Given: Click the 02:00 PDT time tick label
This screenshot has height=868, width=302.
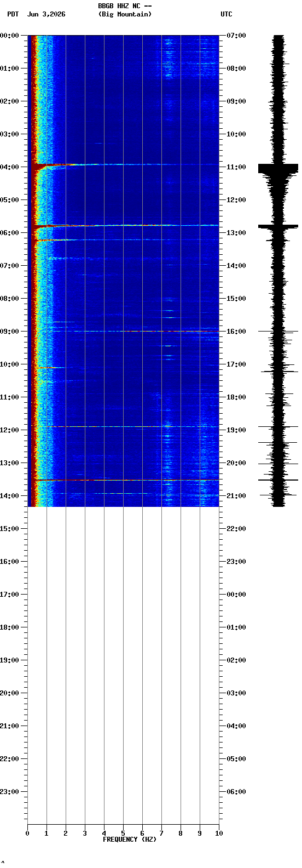Looking at the screenshot, I should 9,101.
